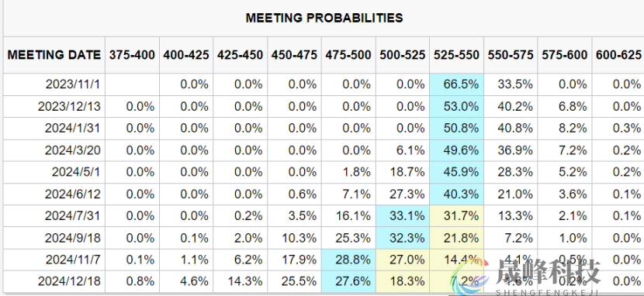Select the MEETING DATE column header

(54, 55)
